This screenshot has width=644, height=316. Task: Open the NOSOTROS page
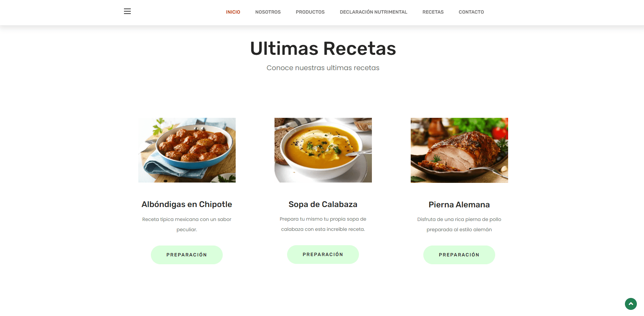[268, 12]
